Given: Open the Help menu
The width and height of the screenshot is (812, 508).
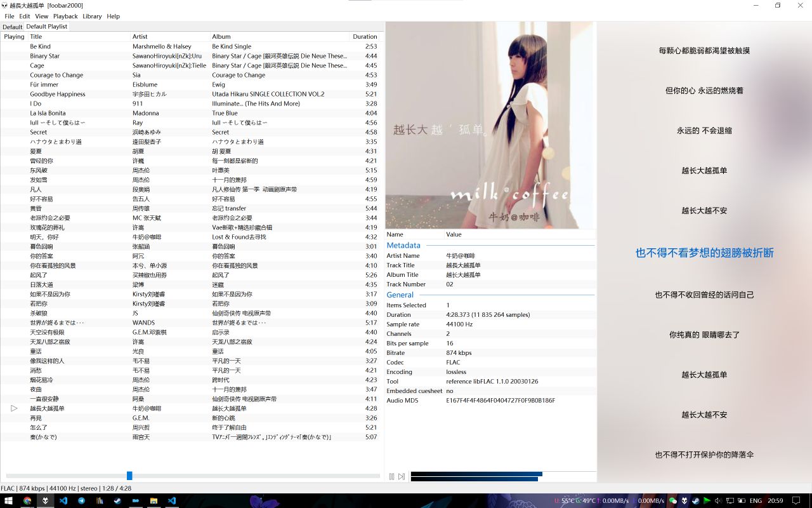Looking at the screenshot, I should [x=113, y=16].
